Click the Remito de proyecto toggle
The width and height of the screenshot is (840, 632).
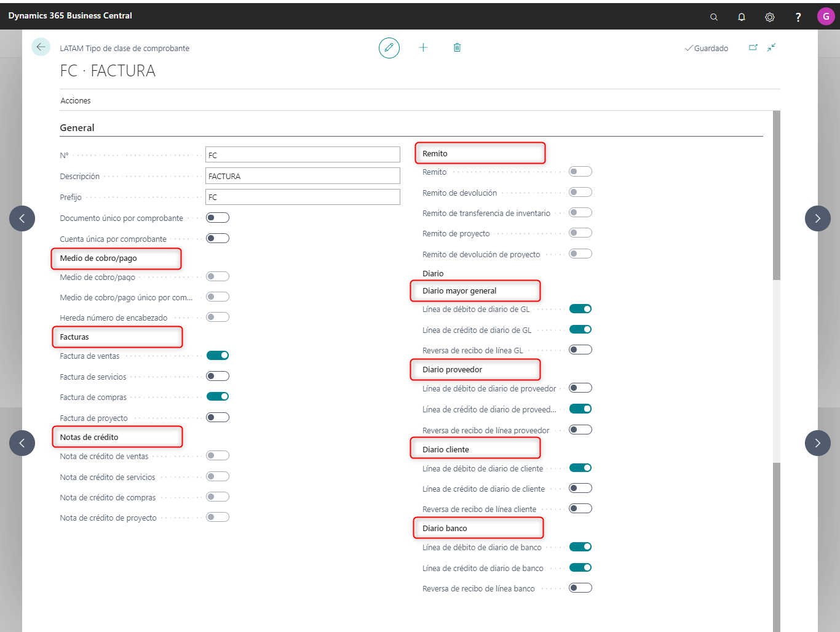point(580,233)
